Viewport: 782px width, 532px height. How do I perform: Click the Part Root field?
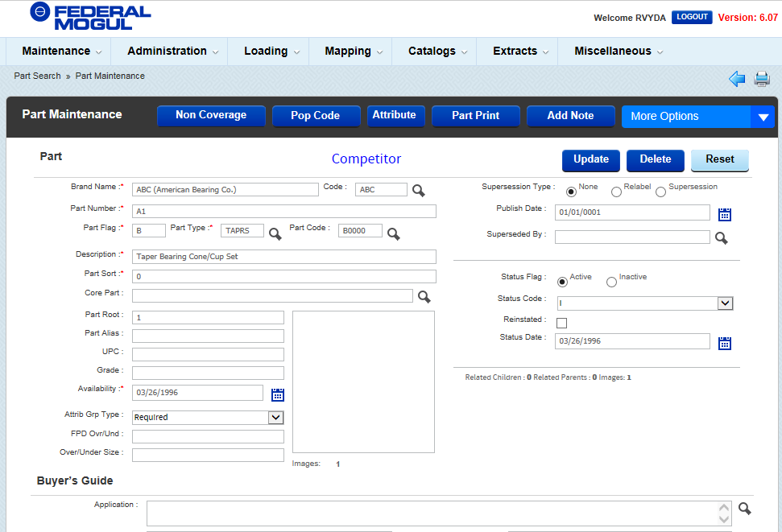(208, 318)
